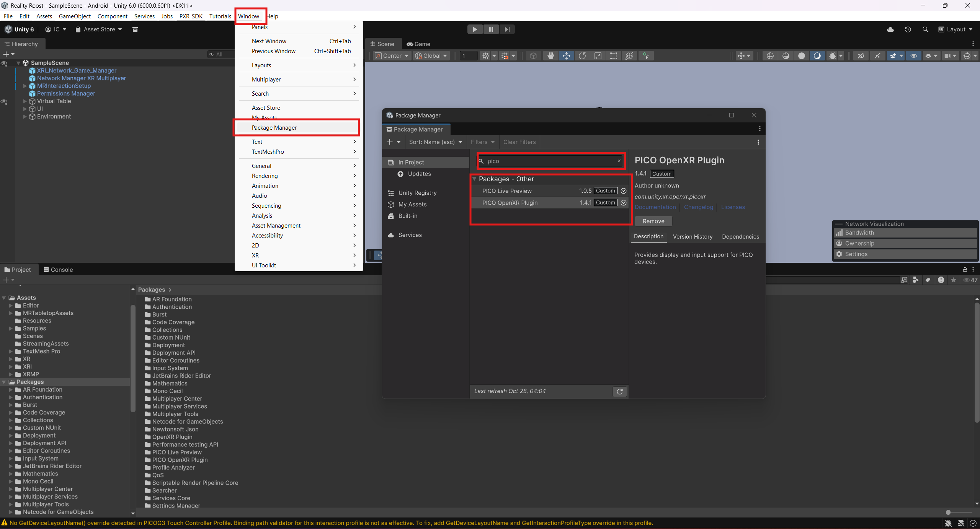Click the Remove package button
Viewport: 980px width, 529px height.
pos(653,221)
